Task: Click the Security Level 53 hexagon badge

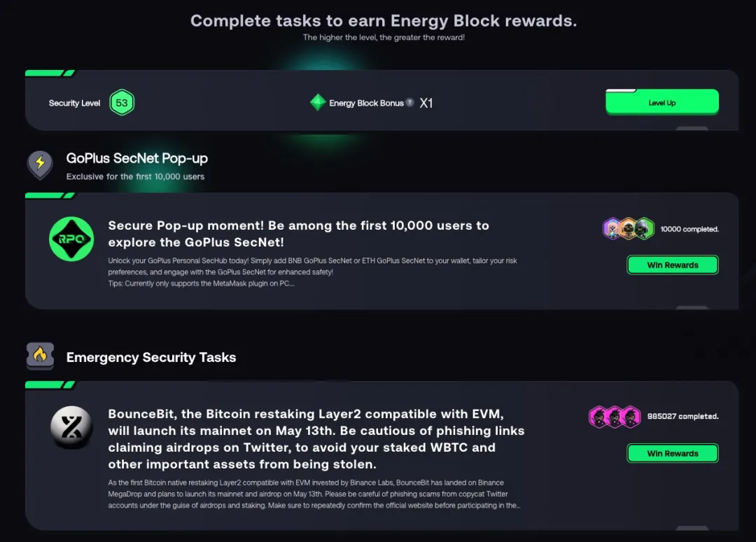Action: pos(122,103)
